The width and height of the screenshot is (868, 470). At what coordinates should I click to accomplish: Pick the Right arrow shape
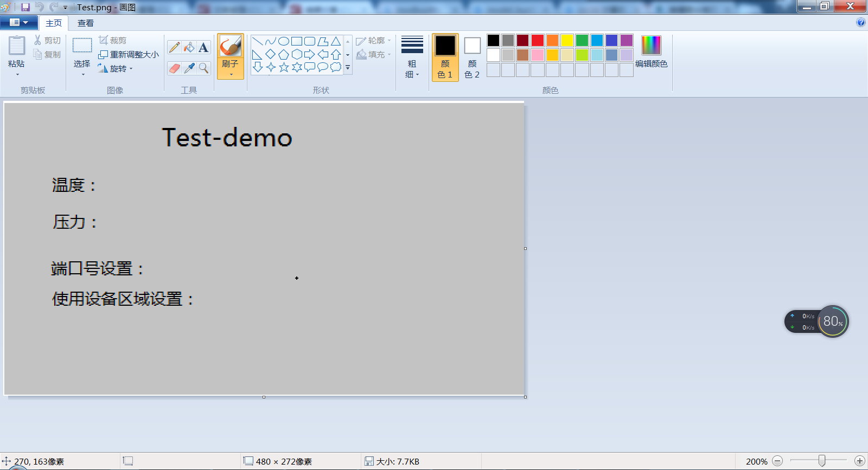(310, 54)
